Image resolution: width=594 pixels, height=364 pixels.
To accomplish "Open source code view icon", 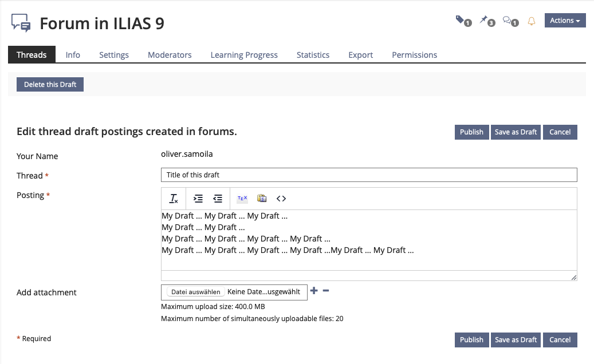I will coord(281,199).
